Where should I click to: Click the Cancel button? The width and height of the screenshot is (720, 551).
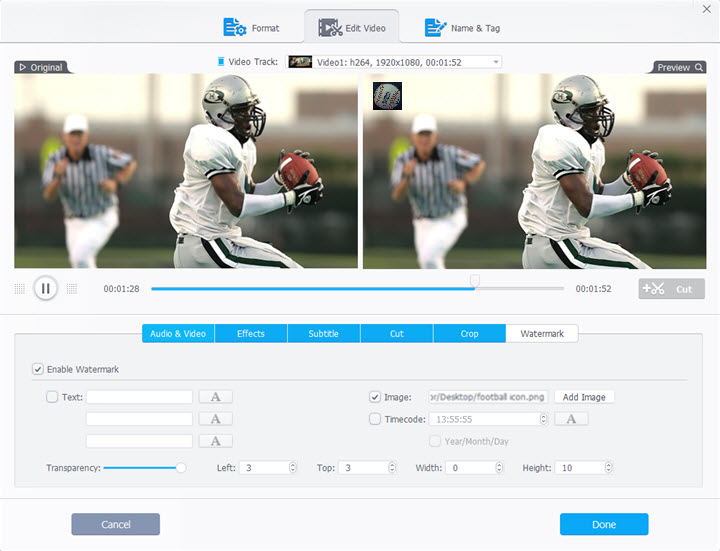pos(116,524)
